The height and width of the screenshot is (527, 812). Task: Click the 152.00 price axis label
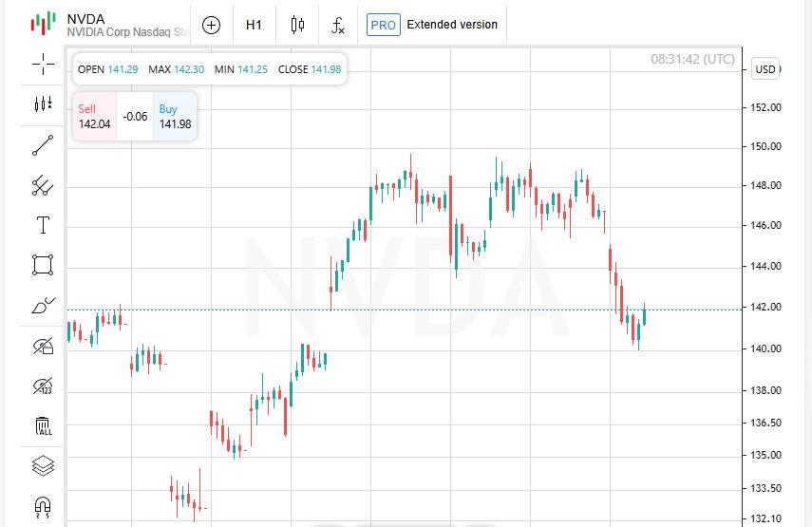coord(765,107)
